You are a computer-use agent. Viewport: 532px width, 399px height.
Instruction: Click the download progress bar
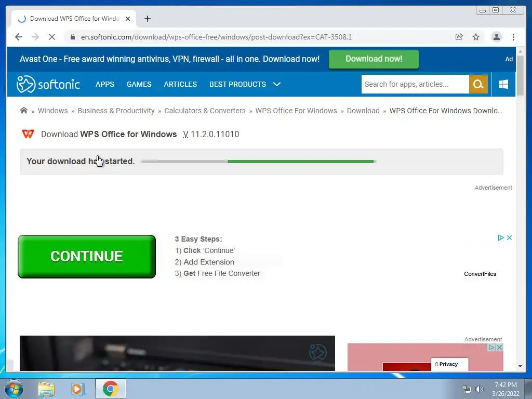tap(259, 162)
